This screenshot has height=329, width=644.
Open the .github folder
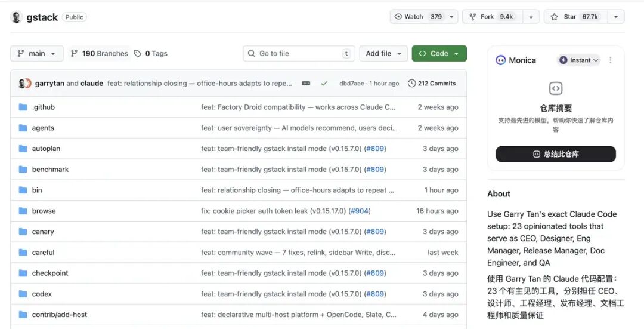click(x=43, y=107)
